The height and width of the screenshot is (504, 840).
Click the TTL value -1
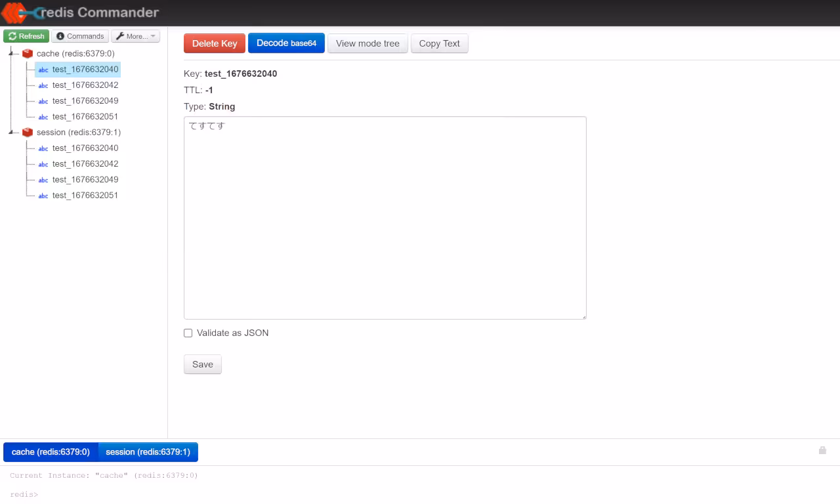tap(209, 90)
